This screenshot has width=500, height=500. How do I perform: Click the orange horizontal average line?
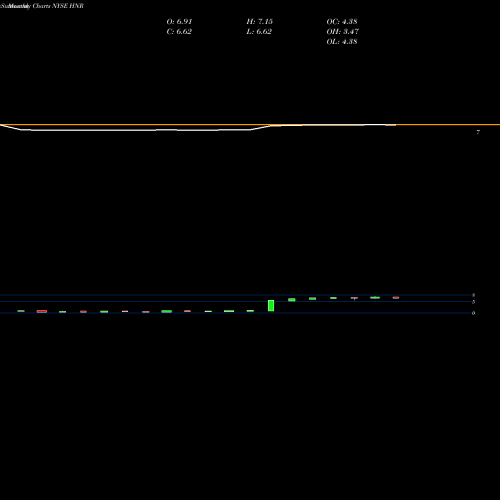click(250, 125)
